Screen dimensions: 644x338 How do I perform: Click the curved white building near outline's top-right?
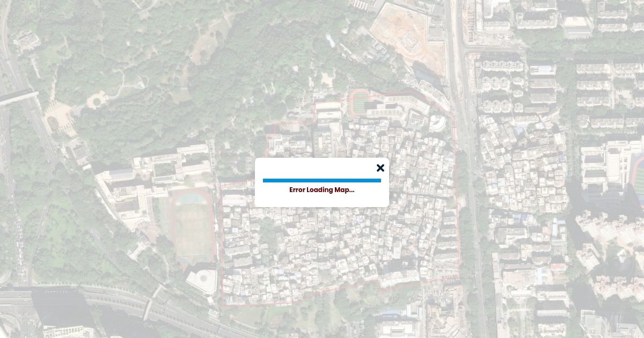[438, 123]
